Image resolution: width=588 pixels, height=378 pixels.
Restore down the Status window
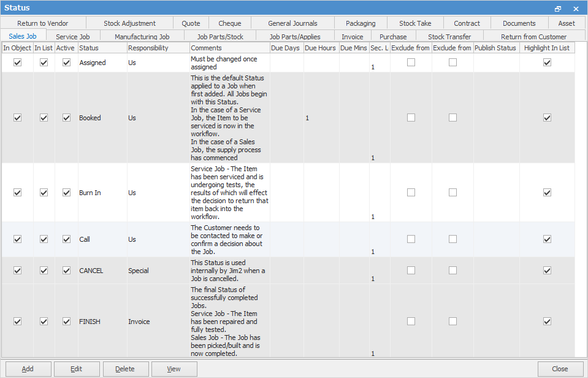click(558, 8)
